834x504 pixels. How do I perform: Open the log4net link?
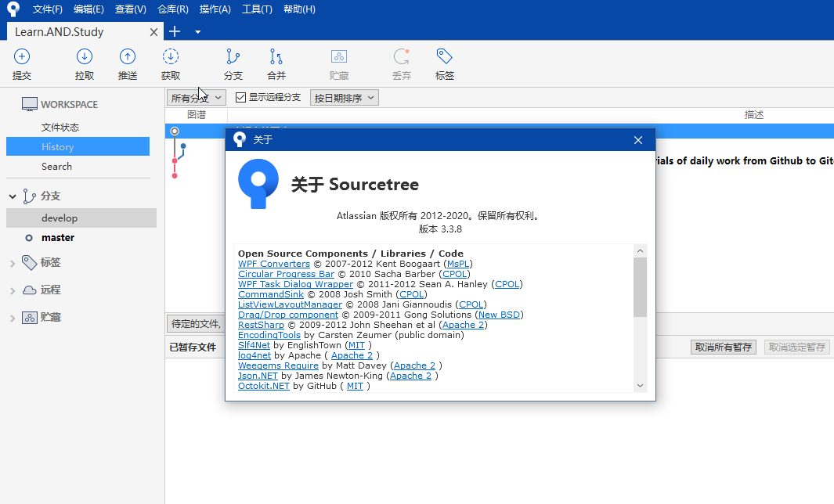[255, 355]
